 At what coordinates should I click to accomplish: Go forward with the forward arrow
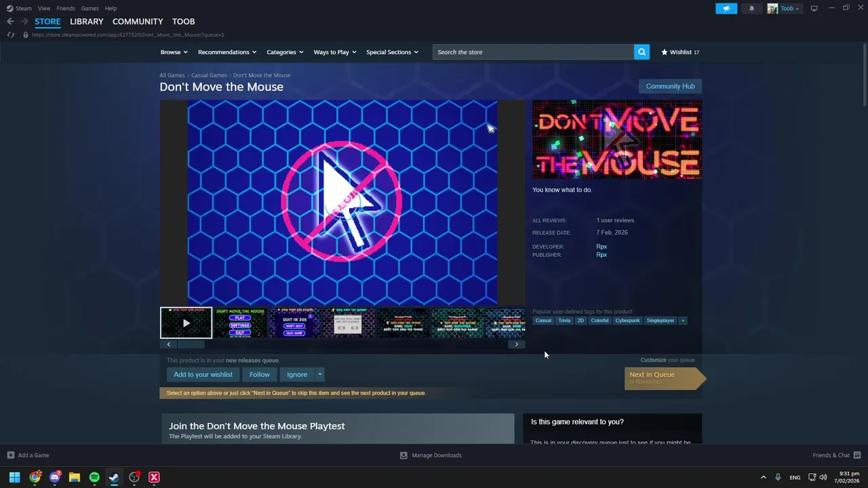(24, 22)
